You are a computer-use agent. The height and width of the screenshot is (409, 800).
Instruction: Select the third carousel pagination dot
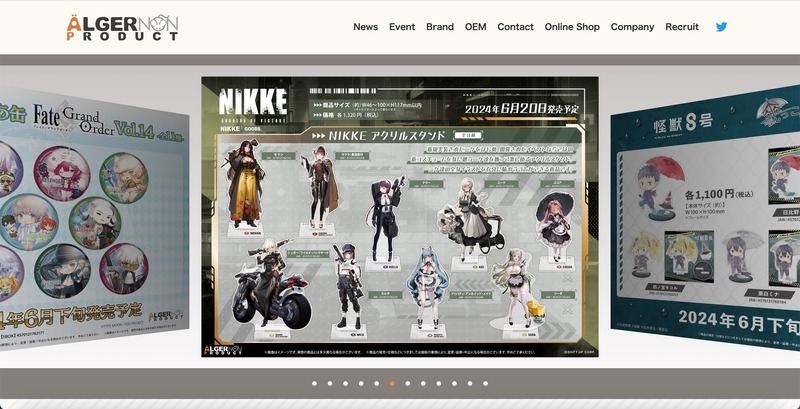point(345,383)
